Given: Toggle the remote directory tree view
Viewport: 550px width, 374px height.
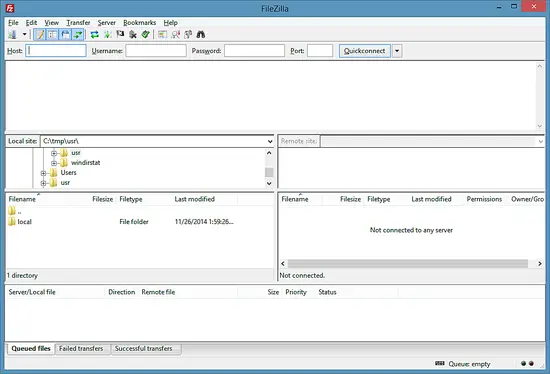Looking at the screenshot, I should pos(65,34).
